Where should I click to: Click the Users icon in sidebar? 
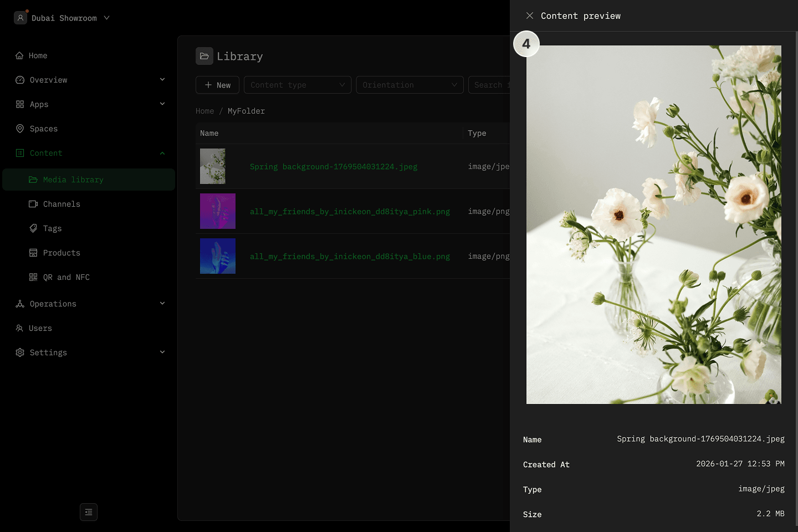click(x=19, y=328)
